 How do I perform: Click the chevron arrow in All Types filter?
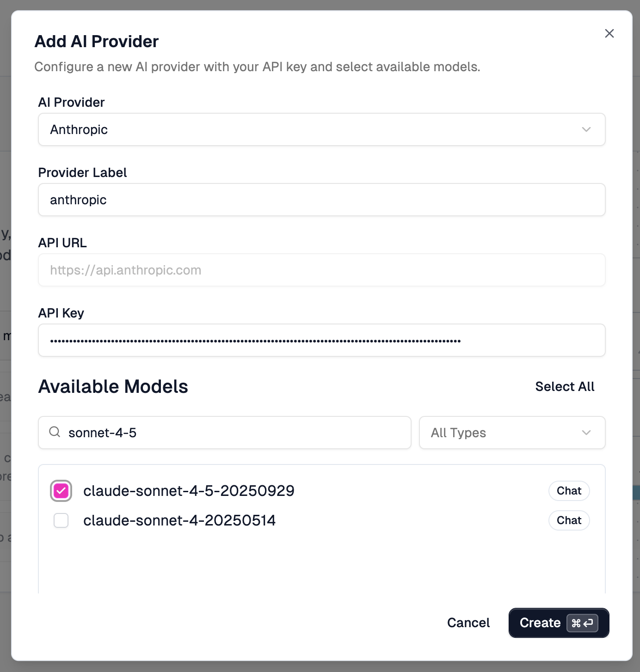(x=586, y=433)
